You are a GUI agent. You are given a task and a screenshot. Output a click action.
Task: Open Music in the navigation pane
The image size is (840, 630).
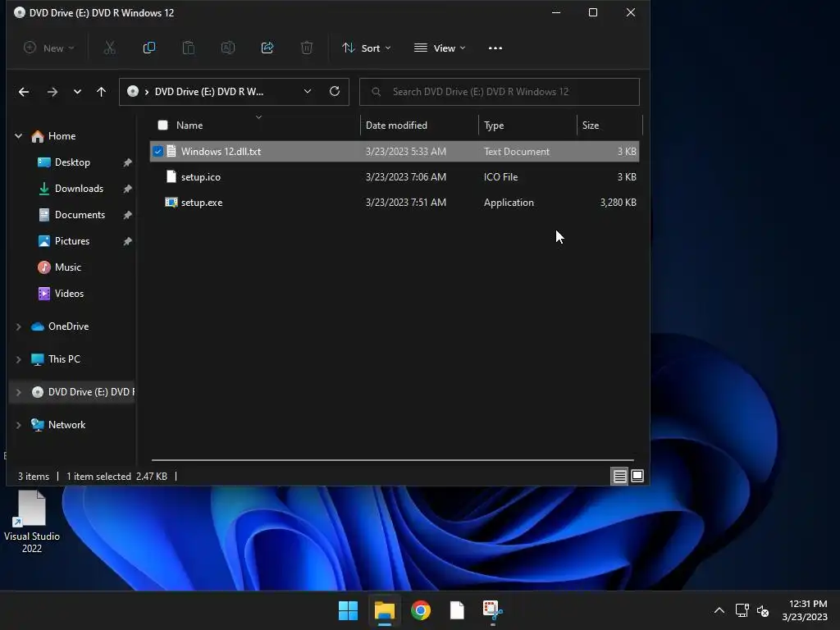[67, 267]
